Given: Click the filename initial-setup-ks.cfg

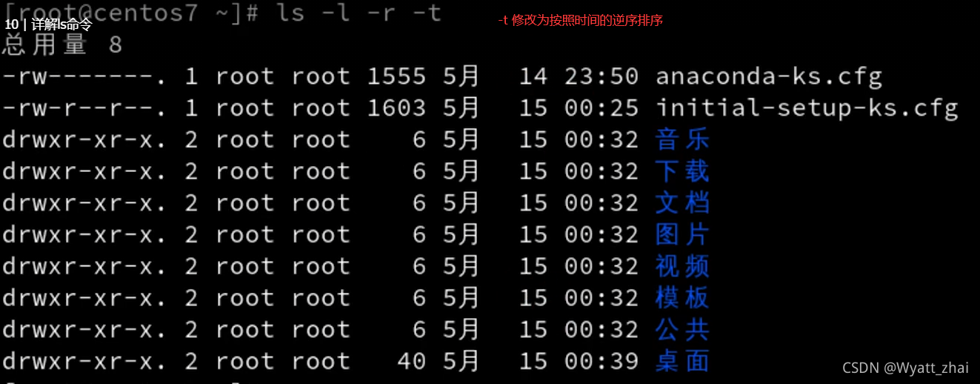Looking at the screenshot, I should point(807,108).
